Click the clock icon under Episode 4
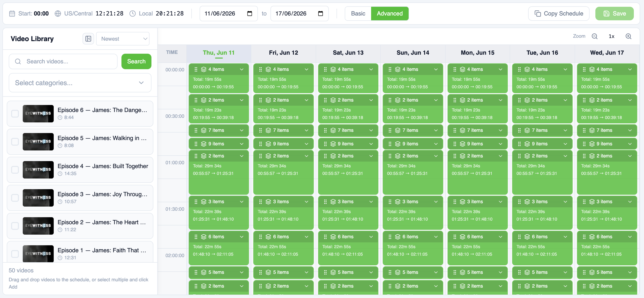644x298 pixels. click(60, 173)
